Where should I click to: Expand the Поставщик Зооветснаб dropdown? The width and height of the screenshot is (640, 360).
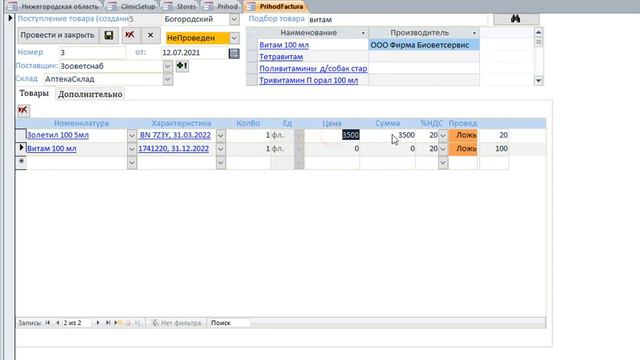[167, 66]
